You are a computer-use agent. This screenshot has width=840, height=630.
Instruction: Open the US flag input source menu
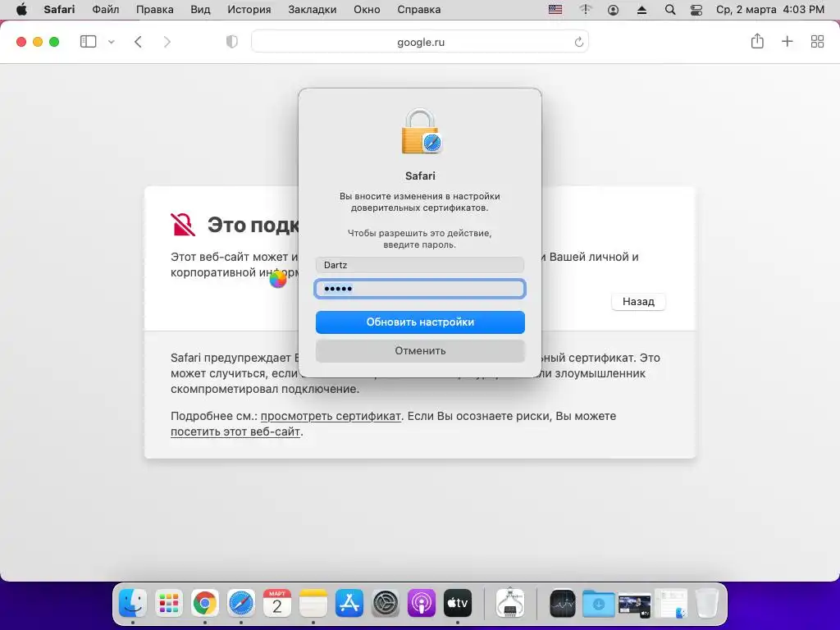tap(555, 10)
